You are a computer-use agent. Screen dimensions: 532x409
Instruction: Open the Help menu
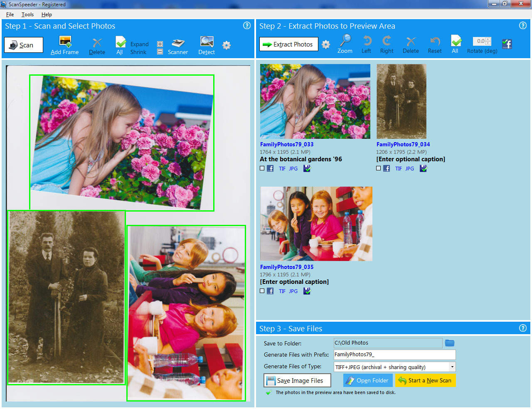pyautogui.click(x=47, y=15)
